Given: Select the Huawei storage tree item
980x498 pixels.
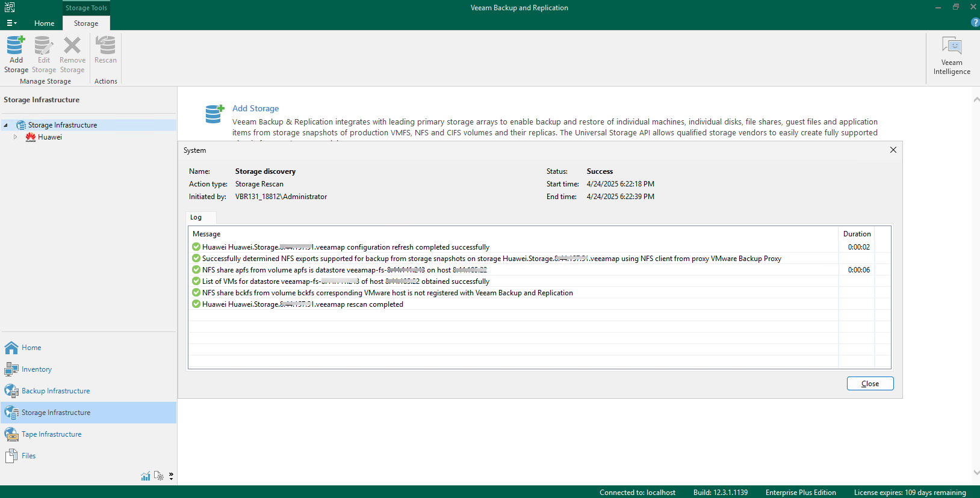Looking at the screenshot, I should (50, 137).
